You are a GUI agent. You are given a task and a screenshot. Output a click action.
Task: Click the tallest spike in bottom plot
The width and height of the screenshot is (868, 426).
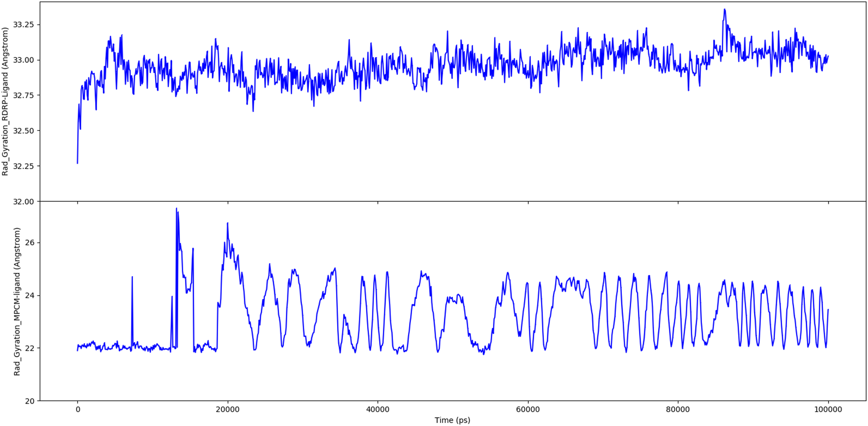[x=176, y=208]
